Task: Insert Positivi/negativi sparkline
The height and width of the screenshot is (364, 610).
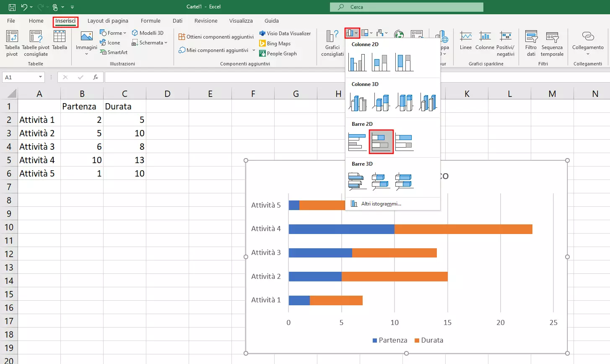Action: [506, 43]
